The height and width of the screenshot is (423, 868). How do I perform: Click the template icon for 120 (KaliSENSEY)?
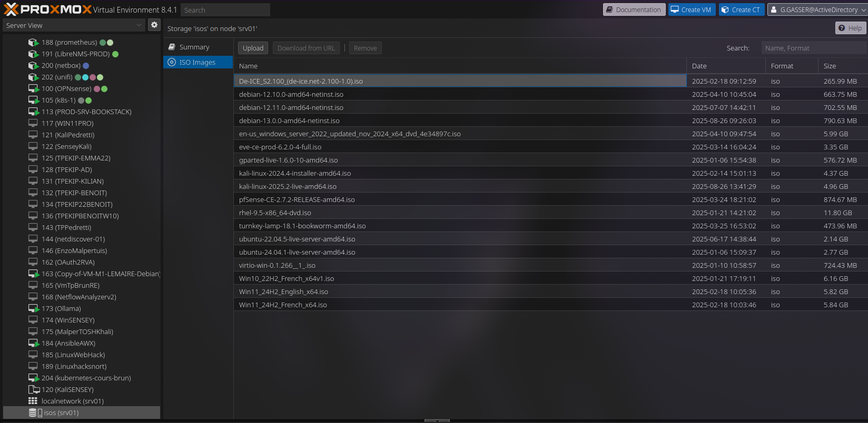(33, 390)
